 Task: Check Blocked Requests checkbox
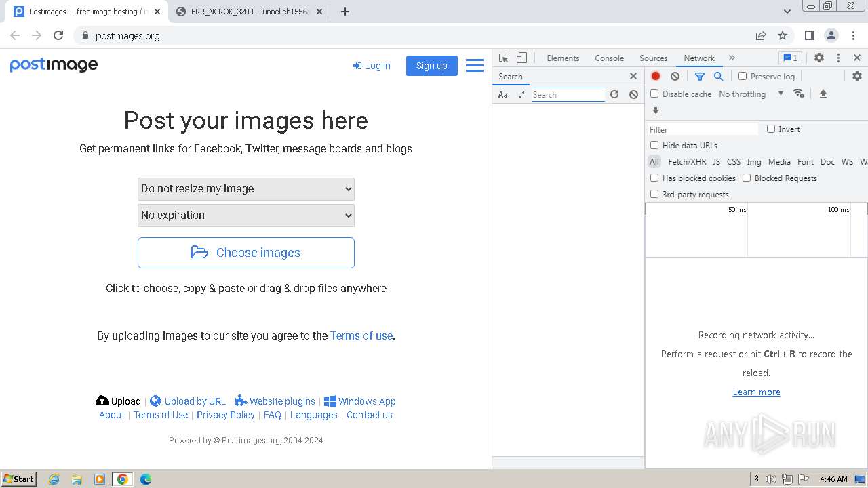(747, 178)
